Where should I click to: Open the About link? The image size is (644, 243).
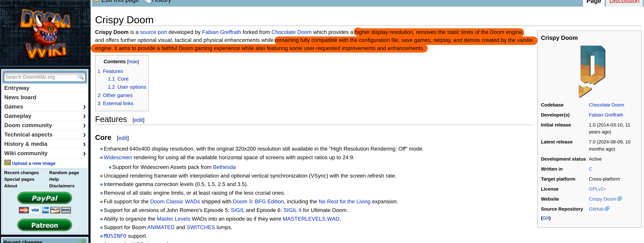pyautogui.click(x=11, y=186)
